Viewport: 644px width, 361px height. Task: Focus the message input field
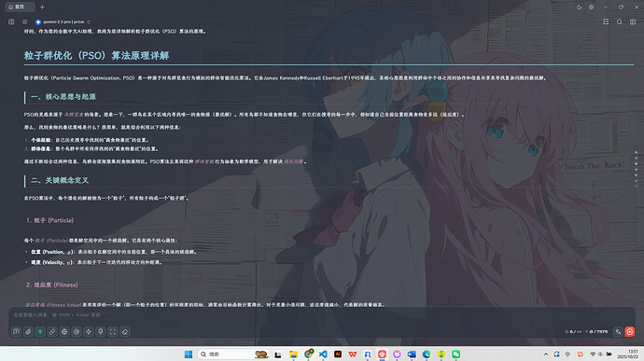(x=322, y=315)
